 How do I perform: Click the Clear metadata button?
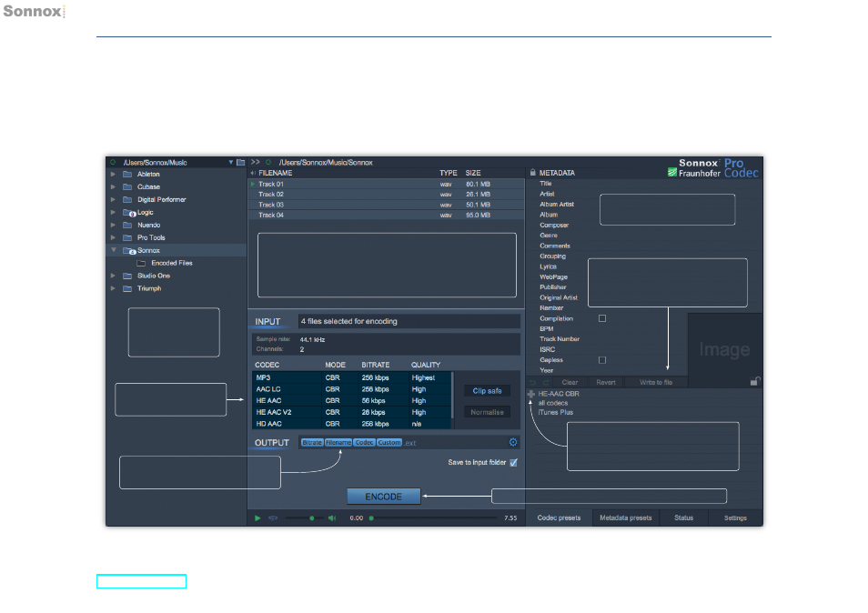point(570,382)
